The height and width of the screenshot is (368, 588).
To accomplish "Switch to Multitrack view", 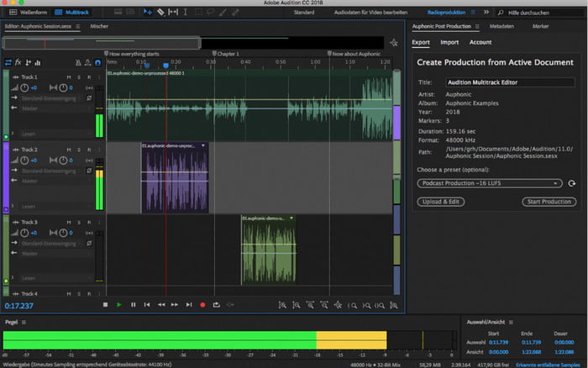I will tap(72, 12).
